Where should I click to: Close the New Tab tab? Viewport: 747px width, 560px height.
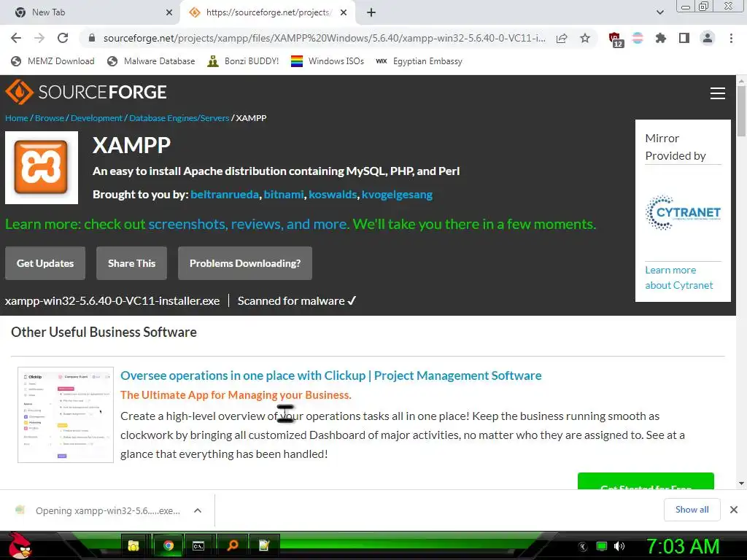(169, 12)
